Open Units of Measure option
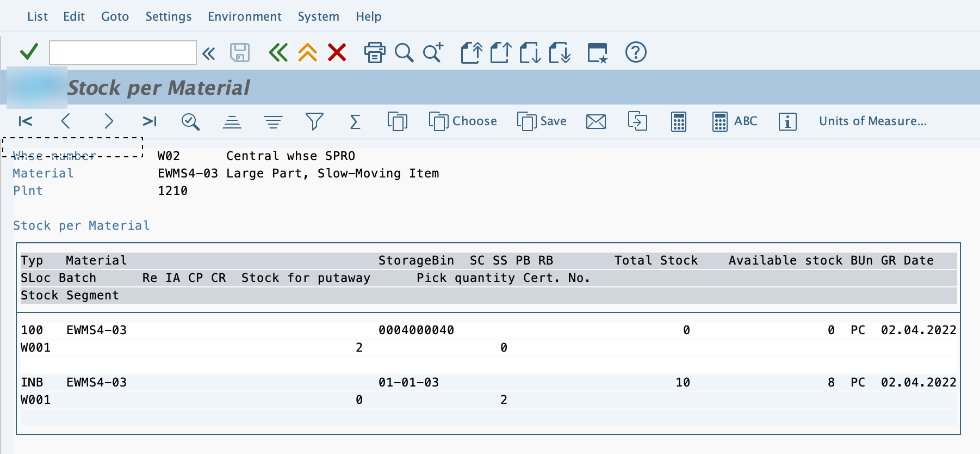 [x=873, y=121]
